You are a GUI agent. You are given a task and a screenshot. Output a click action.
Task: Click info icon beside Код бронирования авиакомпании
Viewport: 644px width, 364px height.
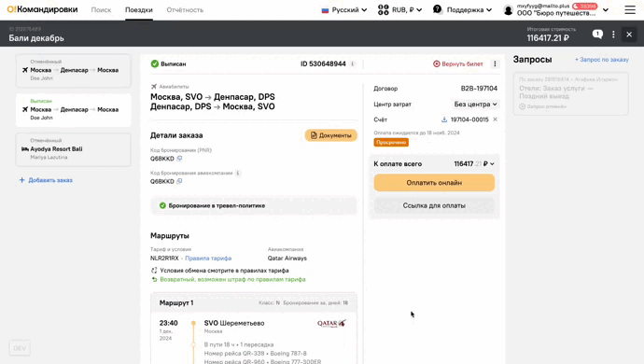(x=238, y=173)
